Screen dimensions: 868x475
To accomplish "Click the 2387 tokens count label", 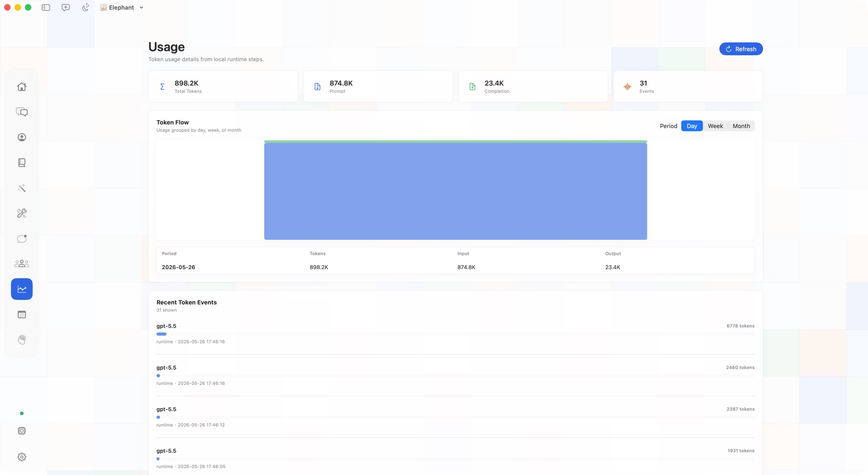I will click(740, 409).
